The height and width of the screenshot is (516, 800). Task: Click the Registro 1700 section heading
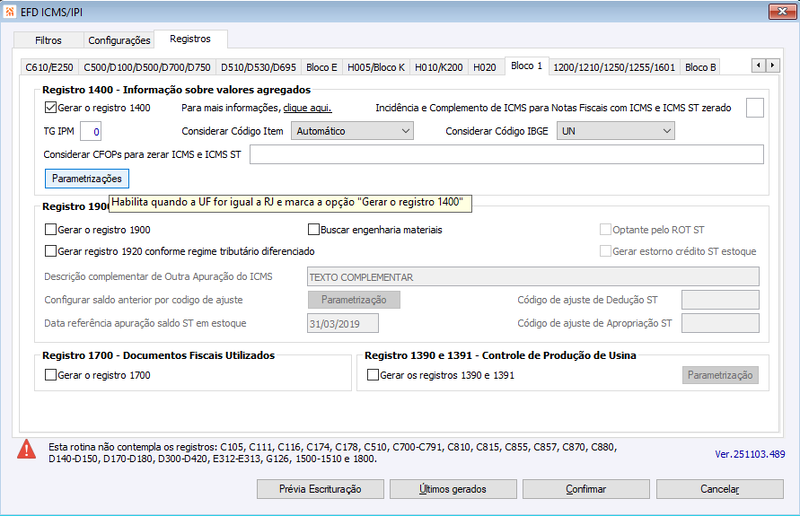(x=158, y=356)
